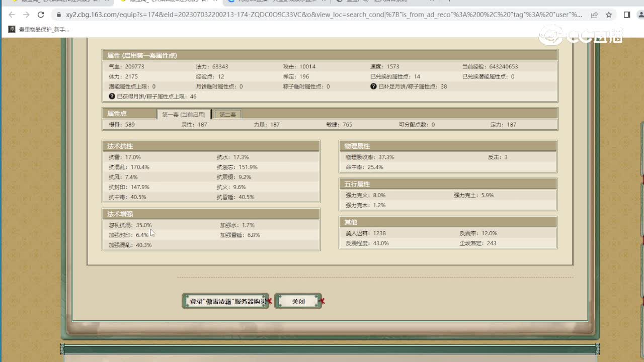The height and width of the screenshot is (362, 644).
Task: Click the address bar URL field
Action: pos(322,15)
